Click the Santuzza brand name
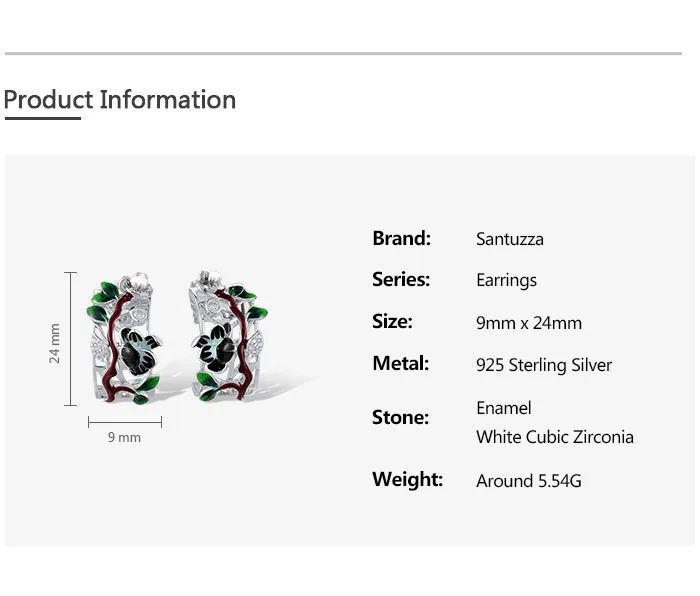Image resolution: width=700 pixels, height=596 pixels. click(x=510, y=239)
